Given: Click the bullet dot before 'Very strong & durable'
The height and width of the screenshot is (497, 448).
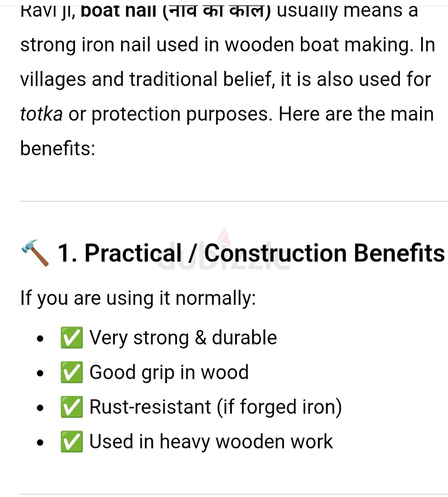Looking at the screenshot, I should (40, 339).
